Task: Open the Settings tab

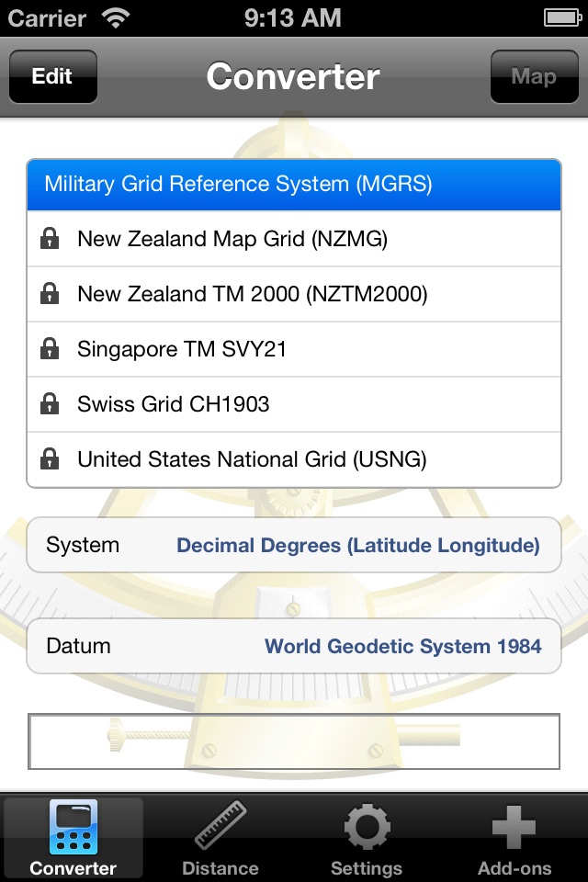Action: [x=367, y=838]
